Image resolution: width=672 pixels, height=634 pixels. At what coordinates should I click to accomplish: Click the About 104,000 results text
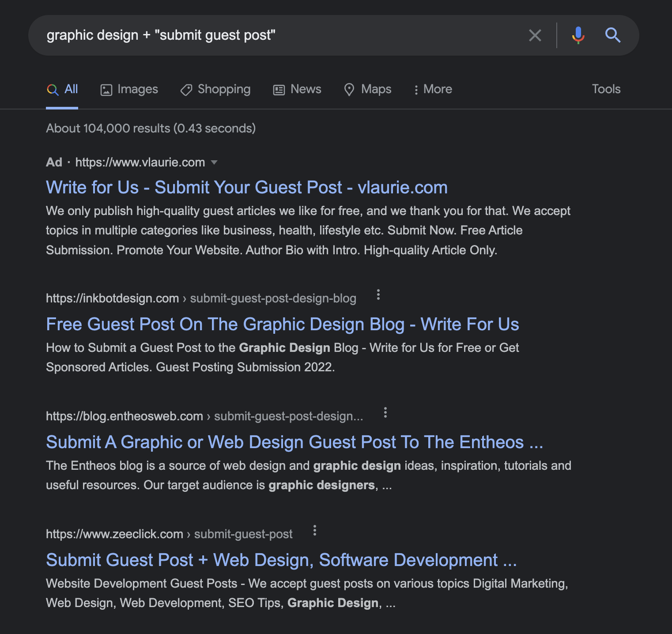click(x=151, y=128)
